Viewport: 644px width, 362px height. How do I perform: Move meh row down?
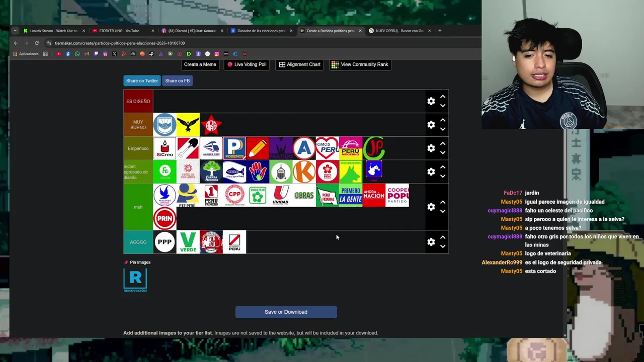[443, 211]
